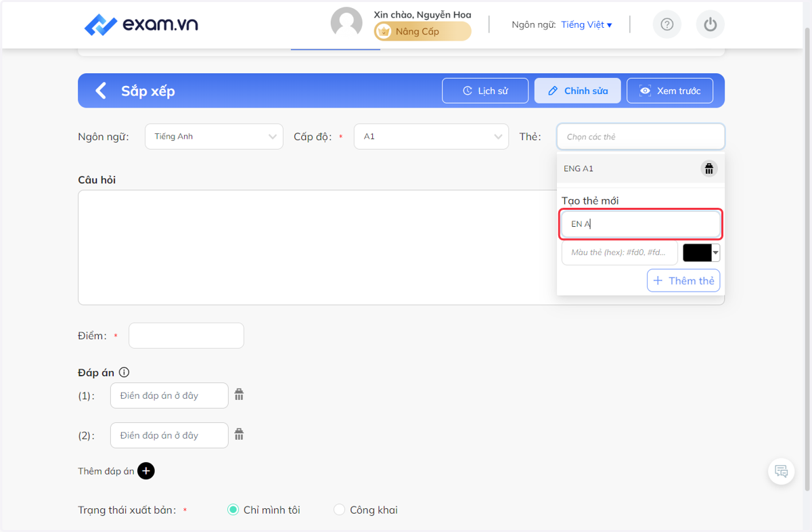Click the info icon next to Đáp án
The width and height of the screenshot is (812, 532).
point(124,372)
